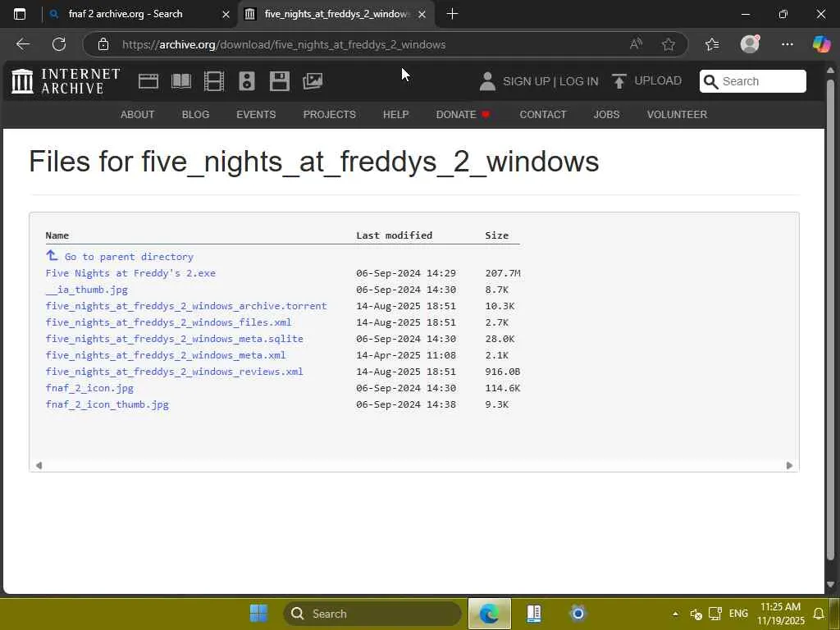
Task: Click file listing left scroll arrow
Action: tap(39, 466)
